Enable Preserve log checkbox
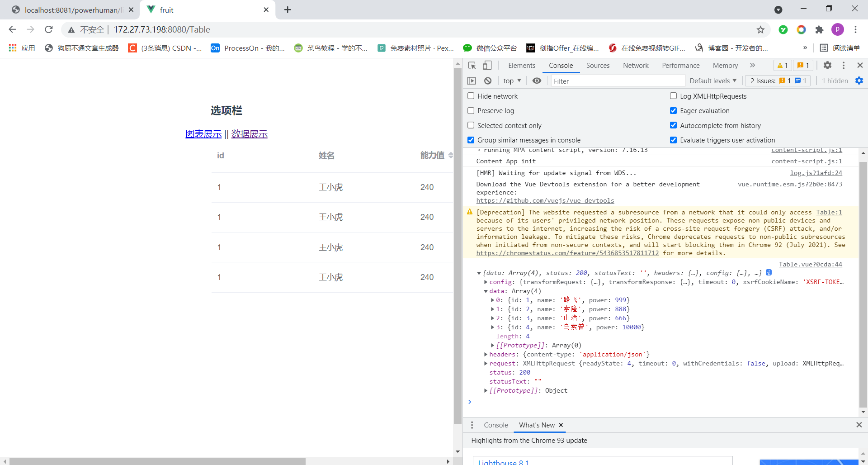Image resolution: width=868 pixels, height=465 pixels. click(x=471, y=110)
